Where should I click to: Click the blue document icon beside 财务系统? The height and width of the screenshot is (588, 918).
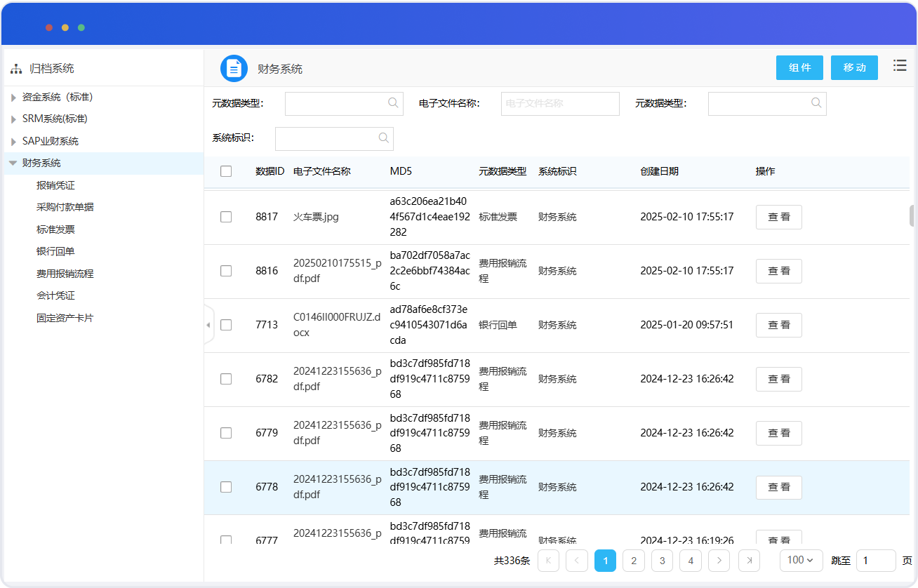click(234, 68)
